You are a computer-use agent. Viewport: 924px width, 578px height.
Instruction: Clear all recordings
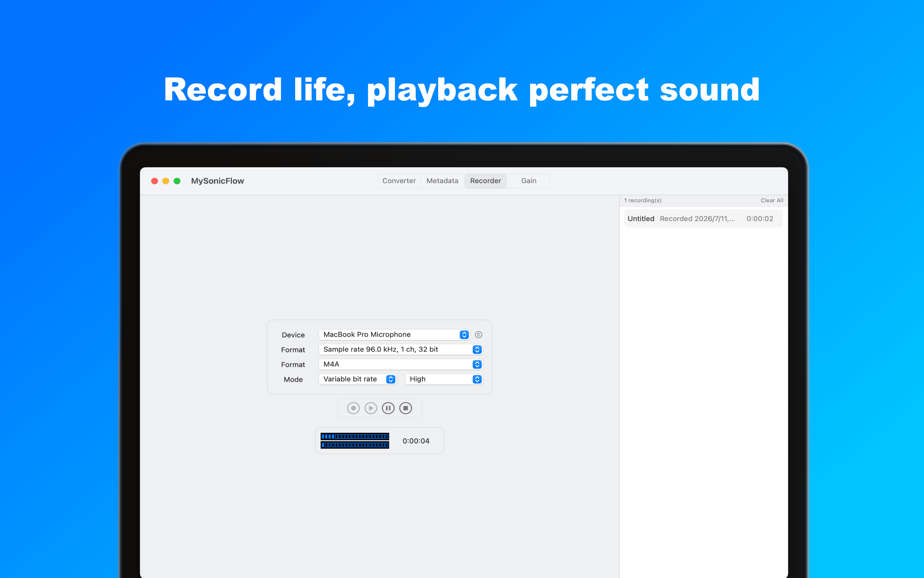(772, 200)
